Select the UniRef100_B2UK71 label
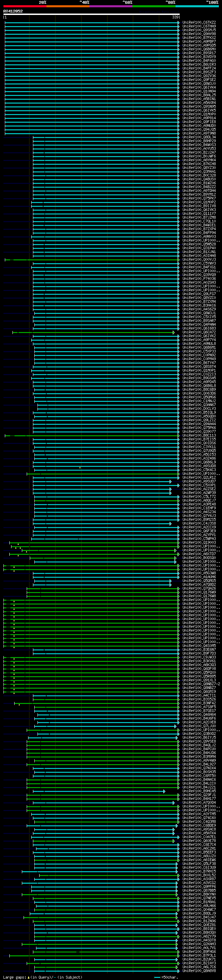This screenshot has height=980, width=222. click(199, 959)
